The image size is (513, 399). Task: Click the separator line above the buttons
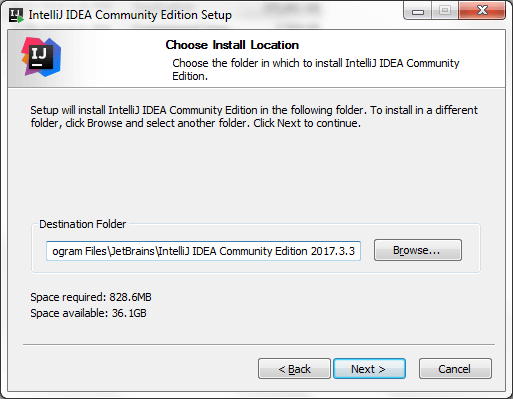pos(259,345)
